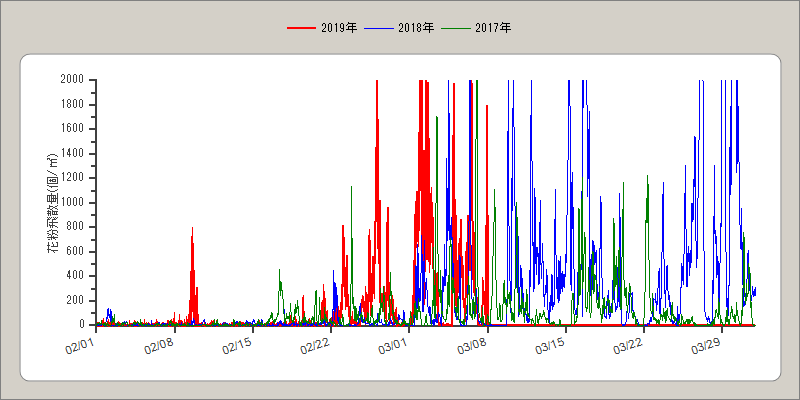Viewport: 800px width, 400px height.
Task: Select the 03/22 x-axis date label
Action: pos(629,346)
